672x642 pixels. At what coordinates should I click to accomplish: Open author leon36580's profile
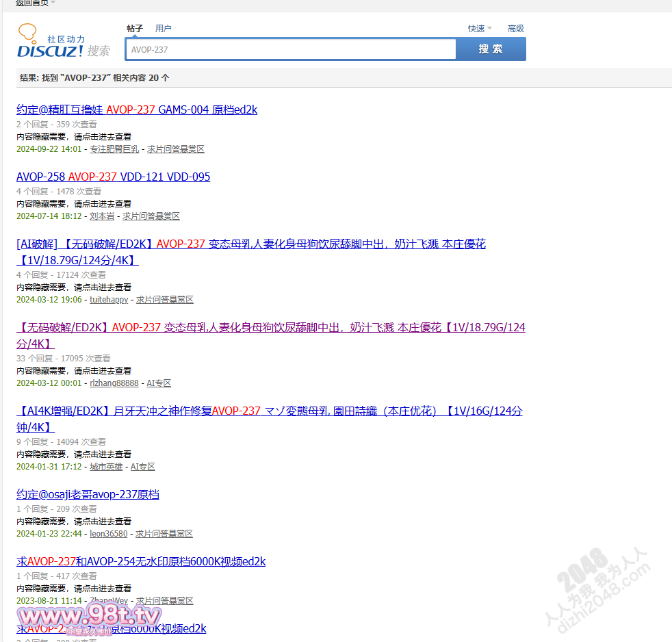pos(108,534)
